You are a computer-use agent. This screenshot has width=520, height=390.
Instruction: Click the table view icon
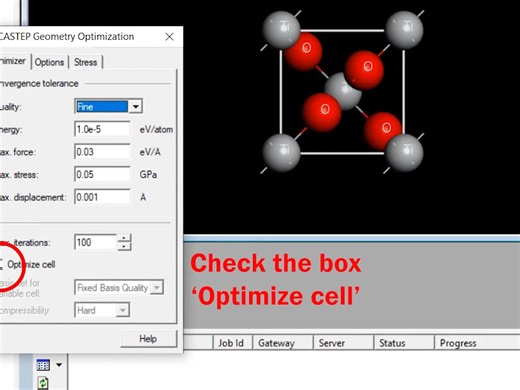pyautogui.click(x=43, y=365)
